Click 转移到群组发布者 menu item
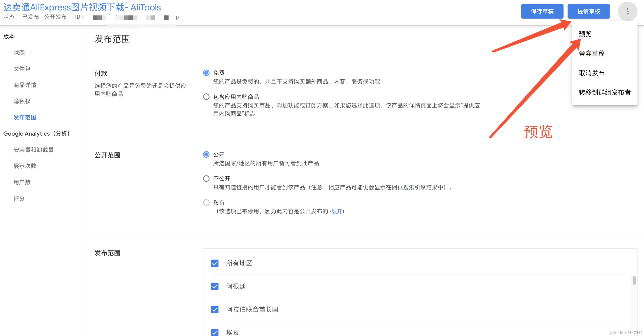Viewport: 644px width, 336px height. point(605,92)
